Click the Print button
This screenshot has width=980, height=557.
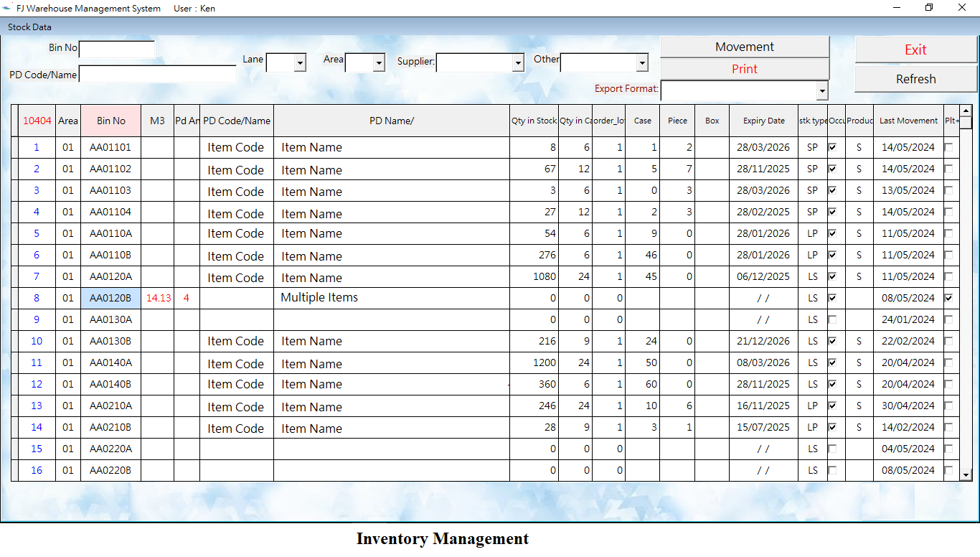pos(745,69)
